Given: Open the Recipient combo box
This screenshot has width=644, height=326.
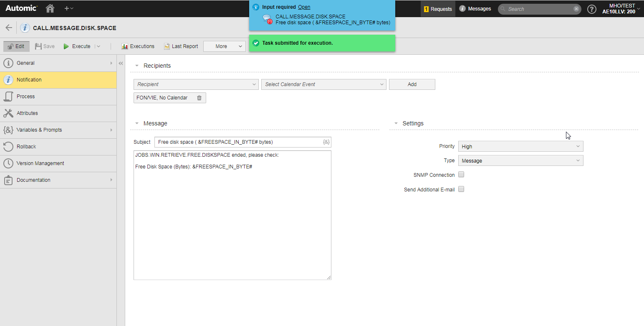Looking at the screenshot, I should pos(196,84).
